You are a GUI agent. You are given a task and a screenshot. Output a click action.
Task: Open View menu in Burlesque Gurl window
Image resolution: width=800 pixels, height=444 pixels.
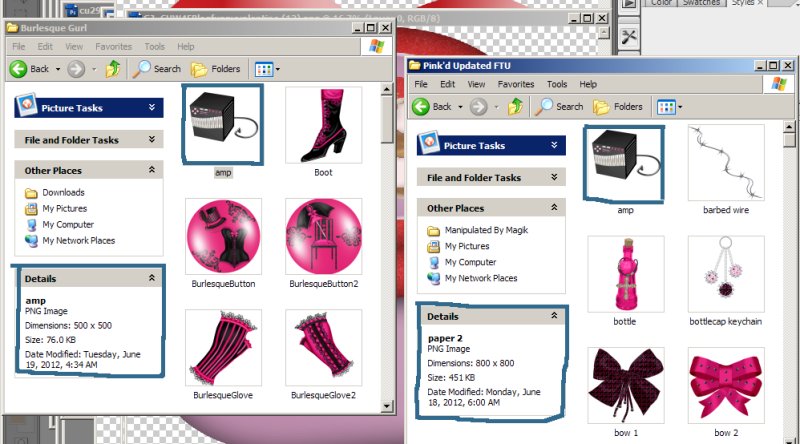74,46
